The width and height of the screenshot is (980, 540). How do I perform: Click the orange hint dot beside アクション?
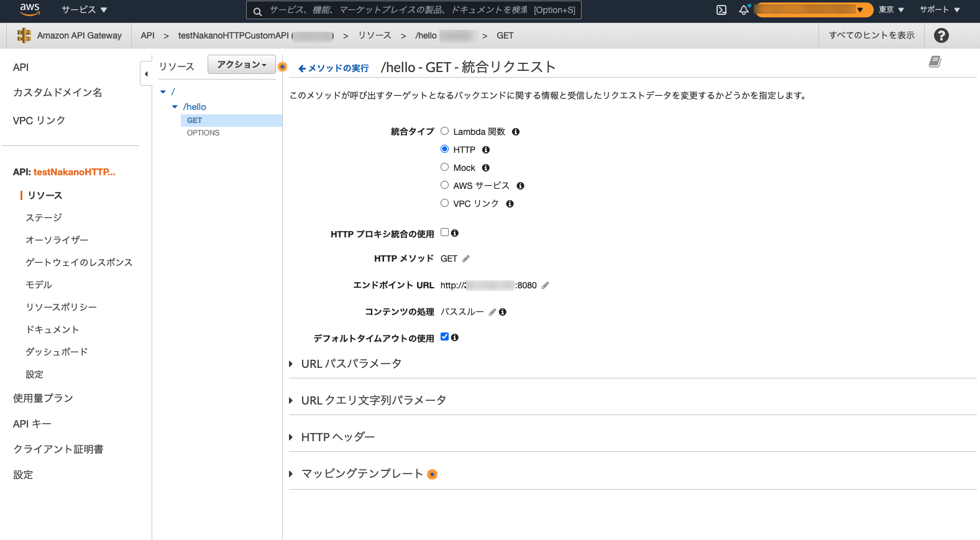point(282,66)
